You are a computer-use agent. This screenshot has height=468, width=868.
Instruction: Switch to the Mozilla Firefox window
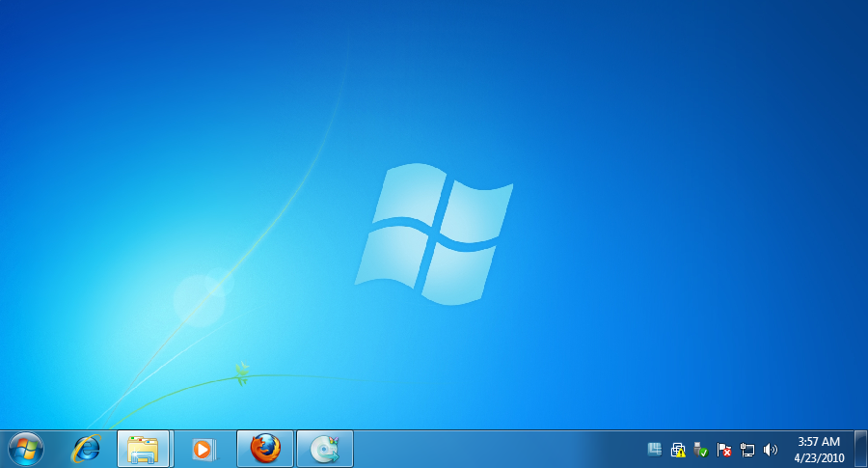click(264, 449)
